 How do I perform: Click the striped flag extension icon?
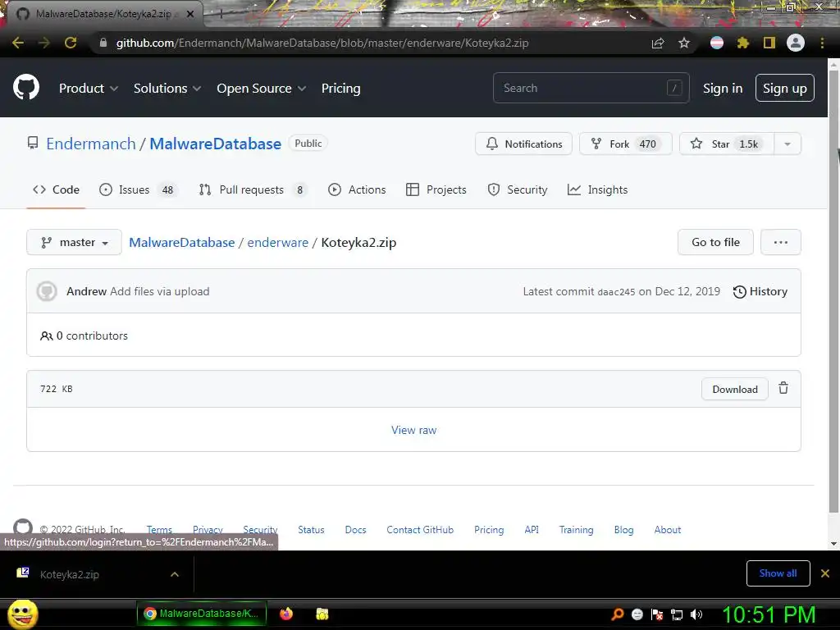717,43
